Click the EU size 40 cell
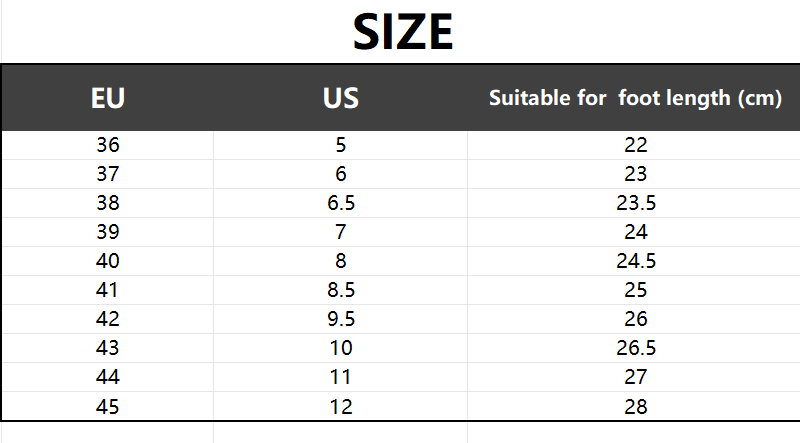Viewport: 800px width, 443px height. 108,261
